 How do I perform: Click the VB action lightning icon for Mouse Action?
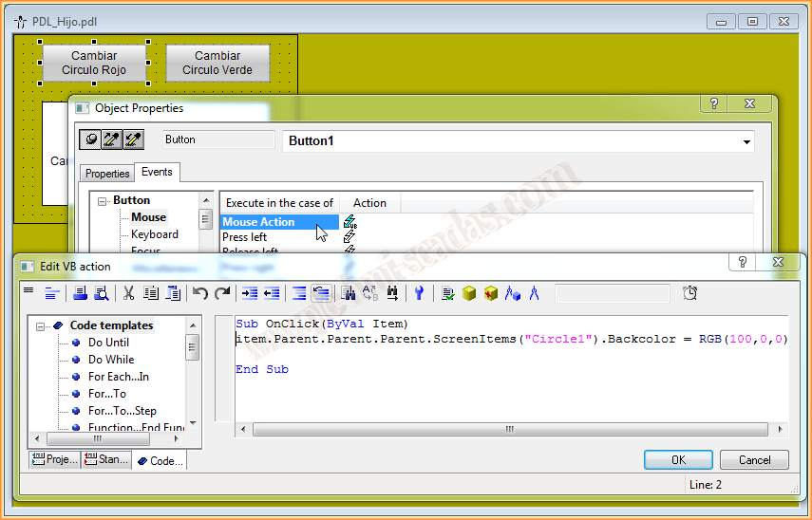coord(349,222)
